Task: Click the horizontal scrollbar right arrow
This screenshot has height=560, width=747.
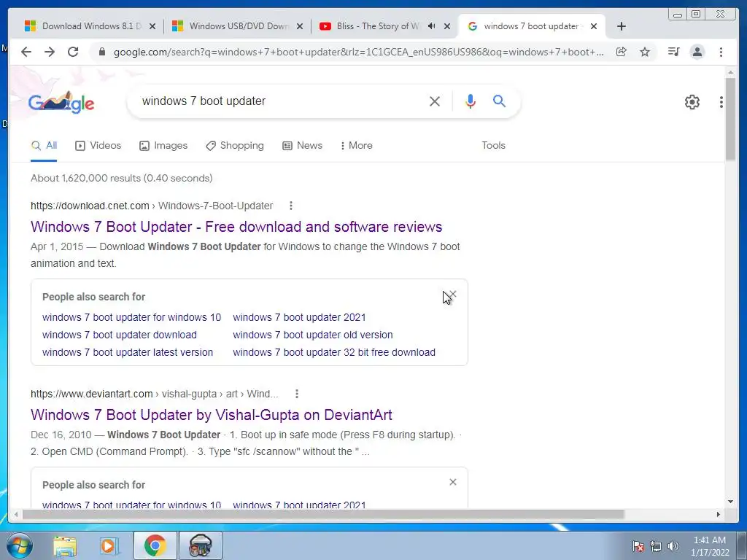Action: [719, 514]
